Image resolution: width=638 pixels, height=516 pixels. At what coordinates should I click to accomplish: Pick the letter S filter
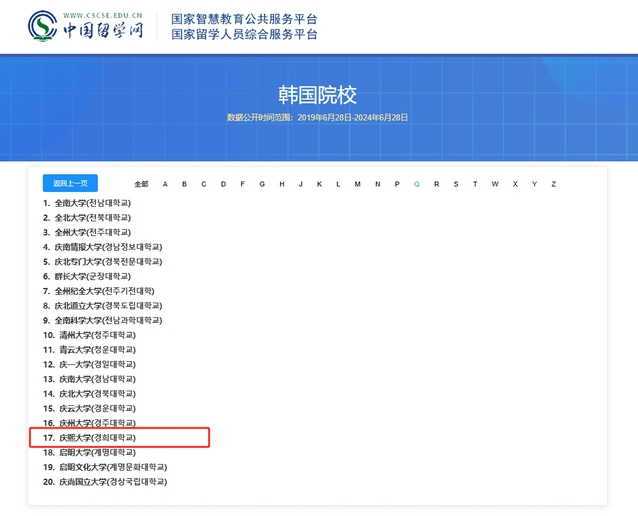coord(456,184)
